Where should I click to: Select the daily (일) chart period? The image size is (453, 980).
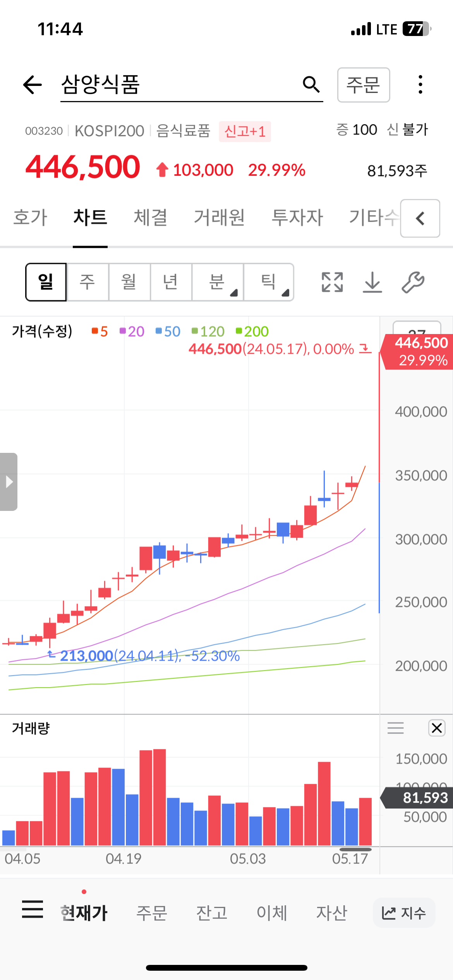46,282
